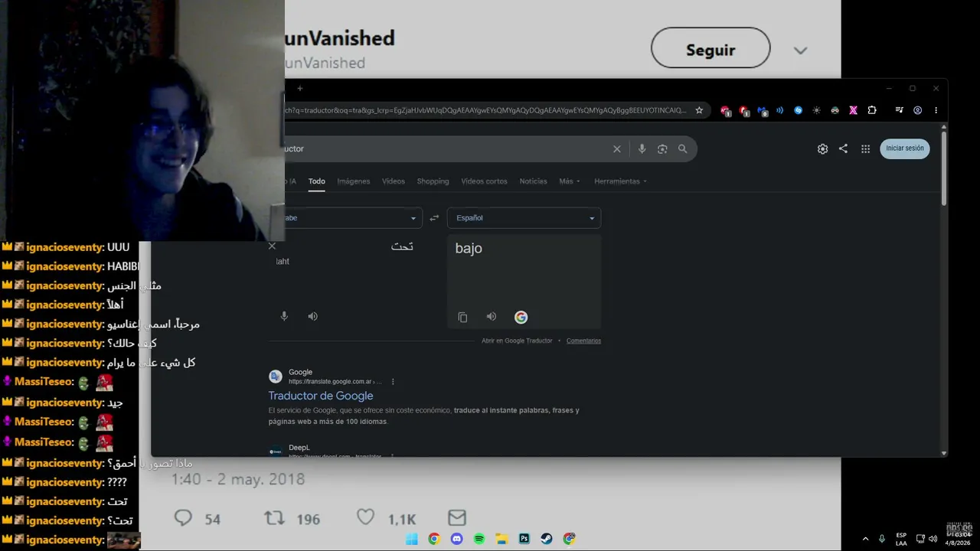This screenshot has height=551, width=980.
Task: Search by image with Google Lens
Action: (662, 149)
